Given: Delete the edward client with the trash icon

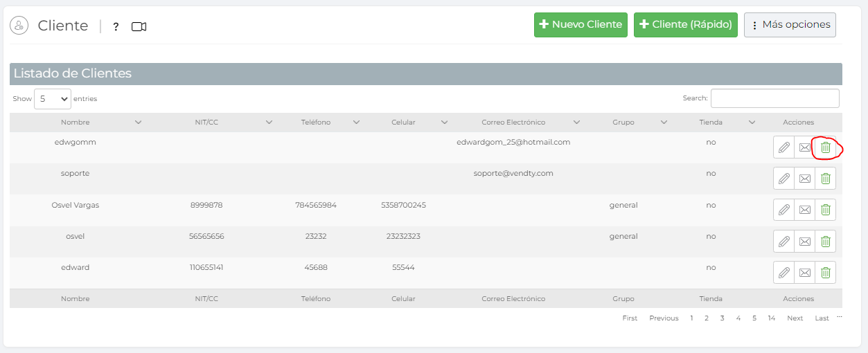Looking at the screenshot, I should point(826,272).
